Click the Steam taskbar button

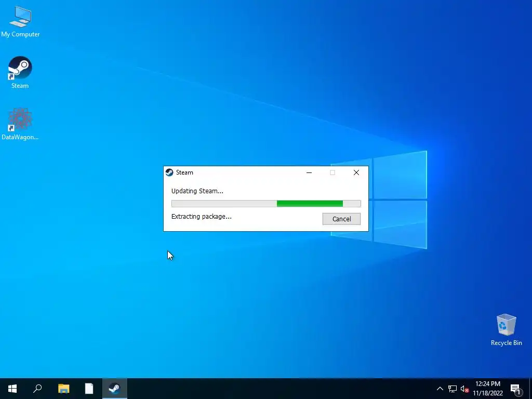coord(115,389)
